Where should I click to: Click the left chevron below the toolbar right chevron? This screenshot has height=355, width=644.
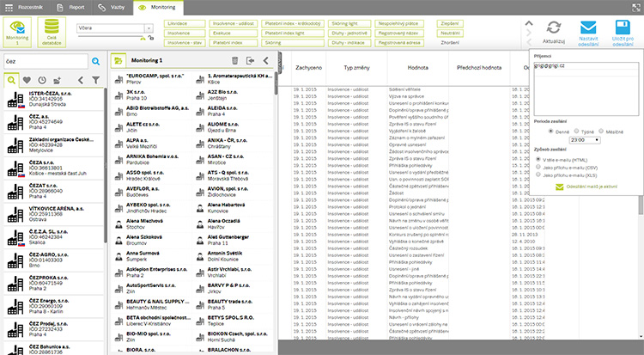click(x=529, y=42)
